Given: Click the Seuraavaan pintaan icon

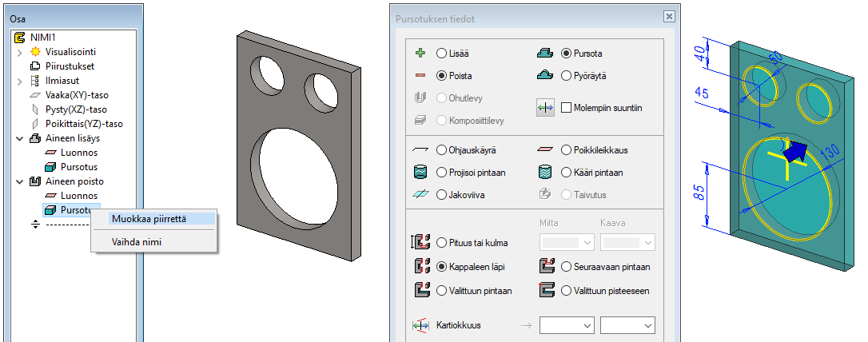Looking at the screenshot, I should [547, 267].
